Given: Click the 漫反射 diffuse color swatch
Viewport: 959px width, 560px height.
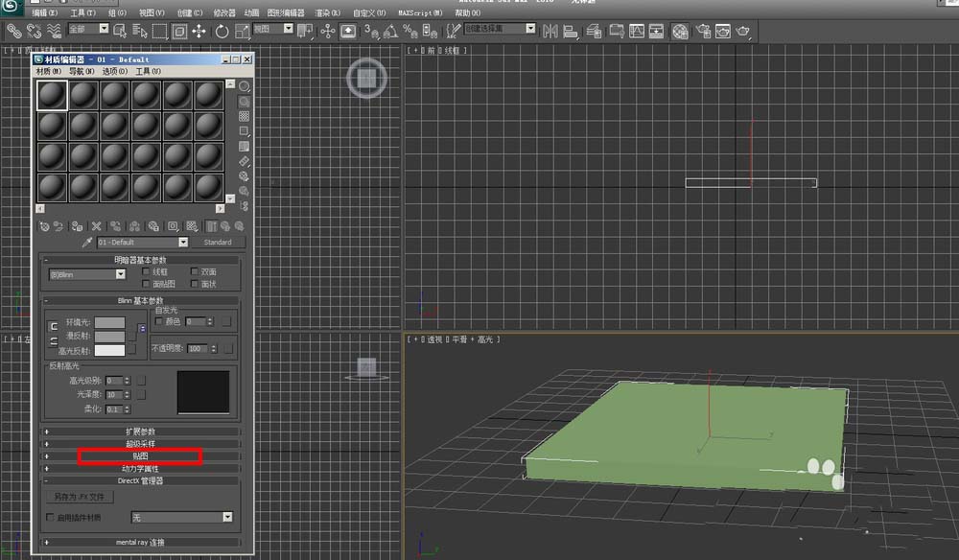Looking at the screenshot, I should click(109, 337).
